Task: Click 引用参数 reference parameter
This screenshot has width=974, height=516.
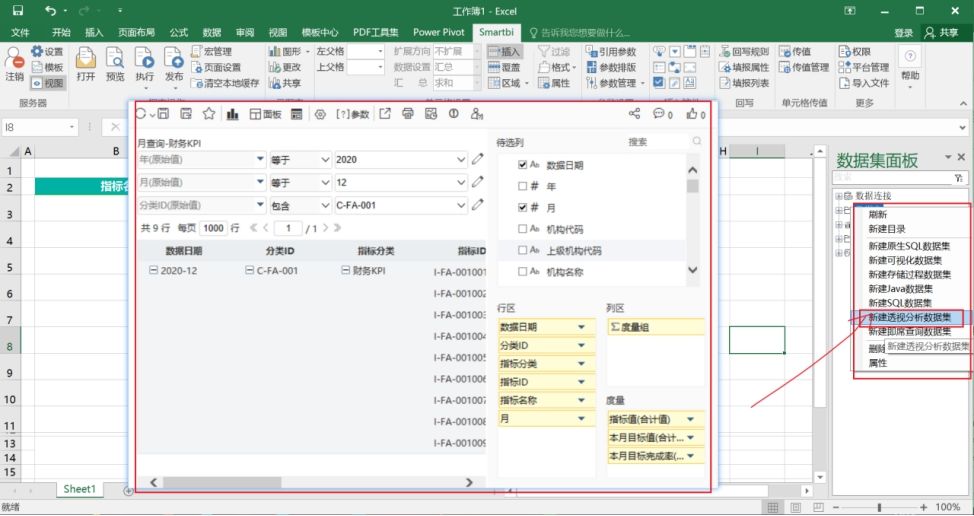Action: [611, 52]
